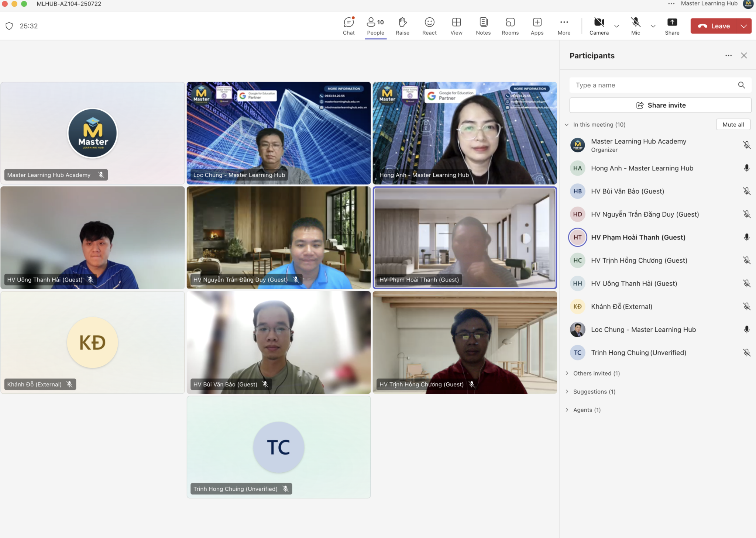Open the View options
The height and width of the screenshot is (538, 756).
coord(456,25)
